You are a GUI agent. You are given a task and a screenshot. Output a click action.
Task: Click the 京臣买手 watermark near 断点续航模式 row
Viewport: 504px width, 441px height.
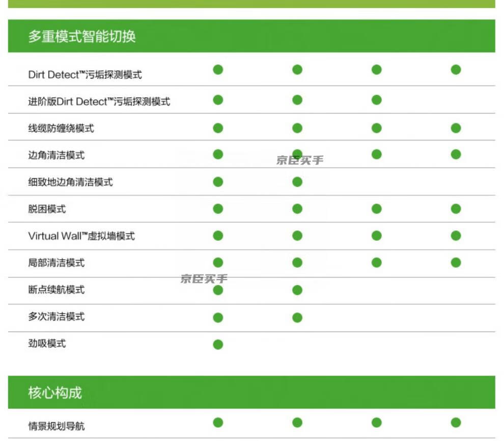click(x=204, y=279)
